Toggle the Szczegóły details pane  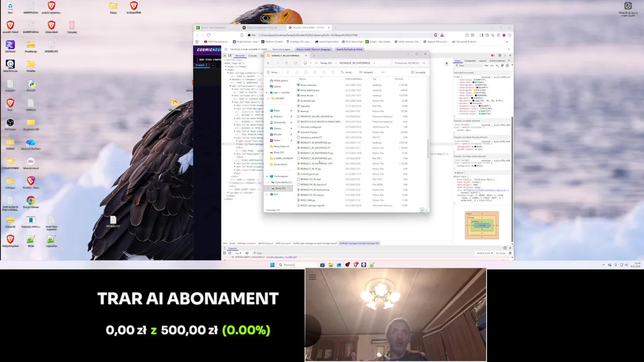(x=418, y=72)
